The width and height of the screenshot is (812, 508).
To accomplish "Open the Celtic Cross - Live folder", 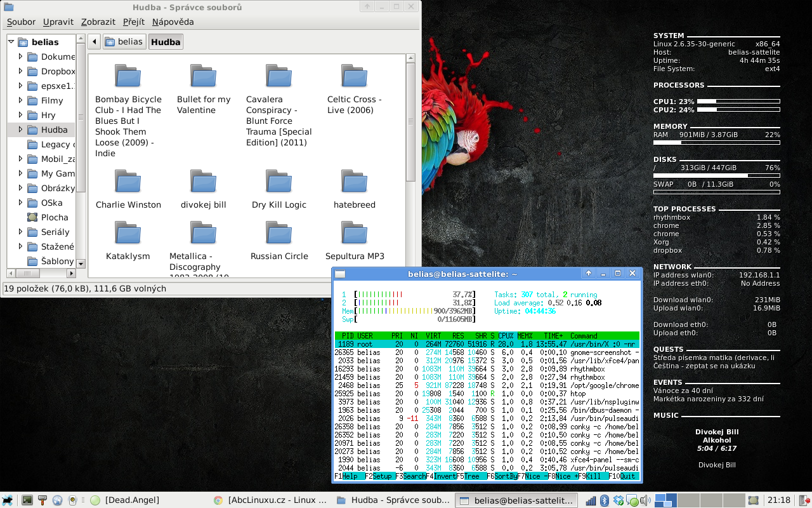I will 355,76.
